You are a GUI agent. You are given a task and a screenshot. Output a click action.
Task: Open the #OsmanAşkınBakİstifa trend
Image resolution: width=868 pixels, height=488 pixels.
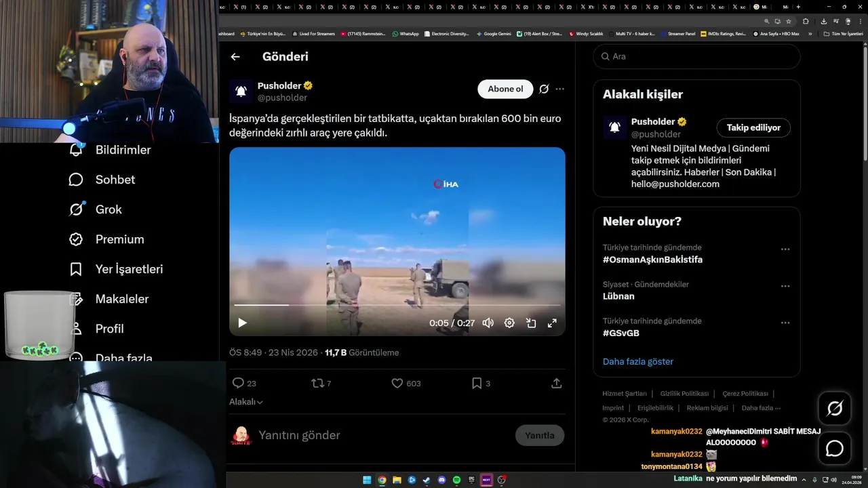coord(652,260)
